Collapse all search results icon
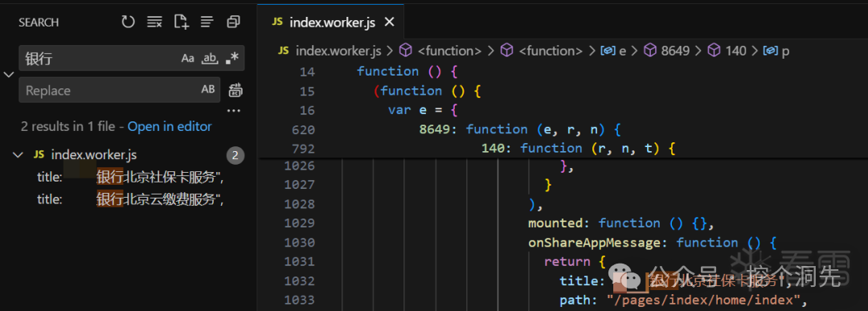This screenshot has width=868, height=311. pos(234,23)
